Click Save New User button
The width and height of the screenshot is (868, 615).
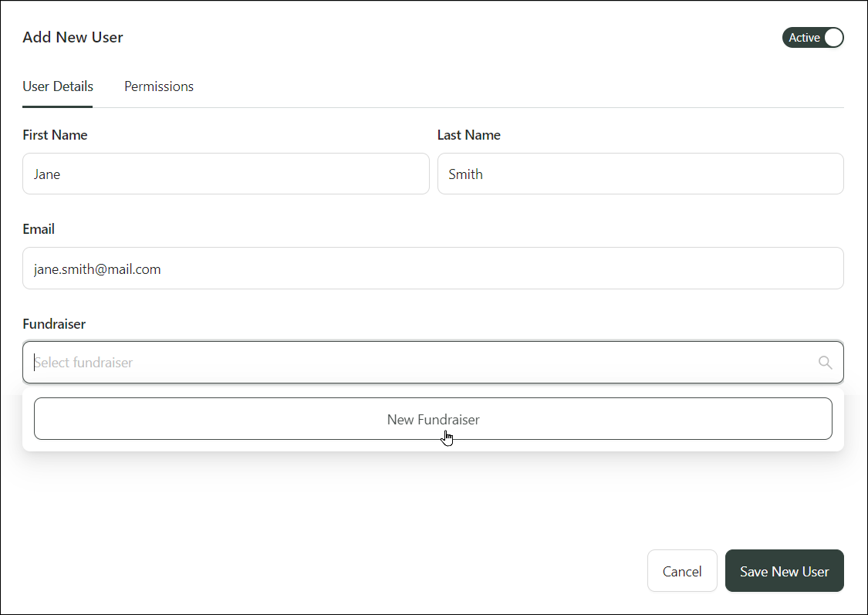(x=784, y=571)
